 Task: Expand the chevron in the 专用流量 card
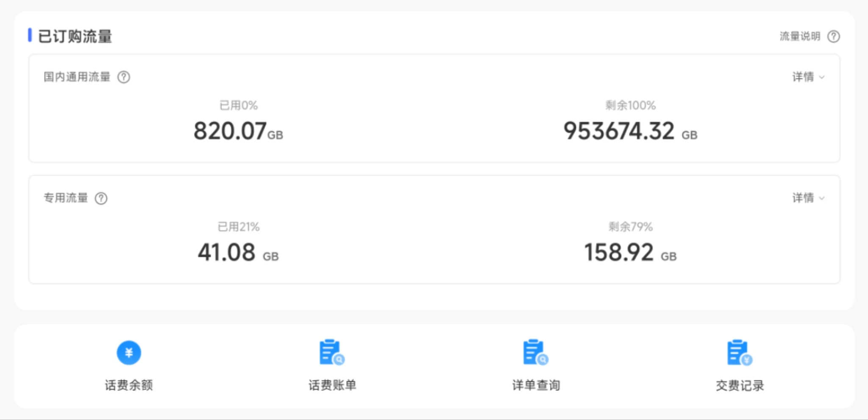click(x=822, y=198)
